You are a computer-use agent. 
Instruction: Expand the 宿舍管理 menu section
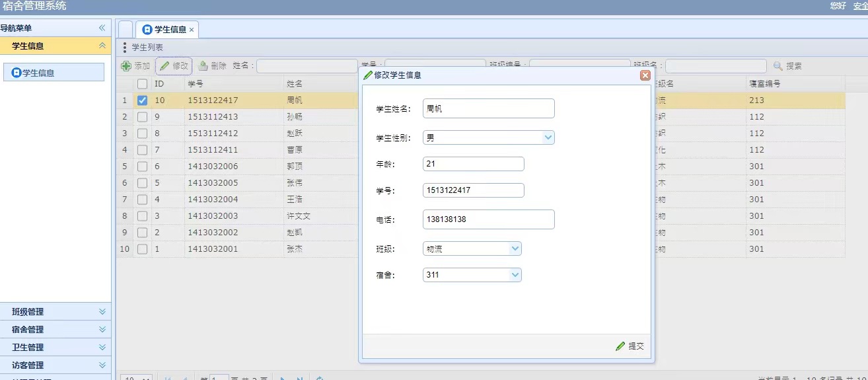tap(102, 330)
